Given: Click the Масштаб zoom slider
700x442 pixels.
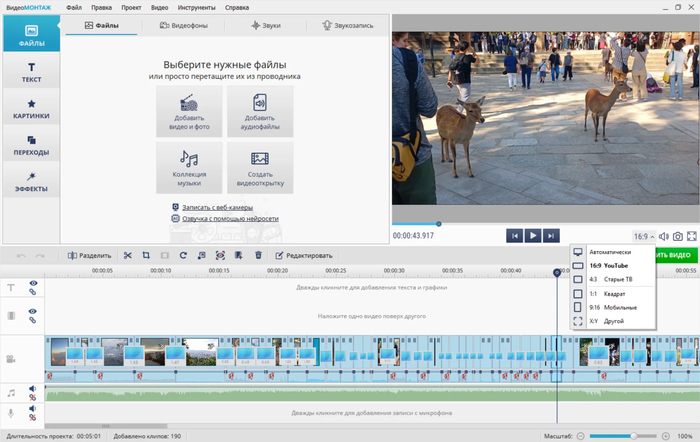Looking at the screenshot, I should [x=632, y=436].
